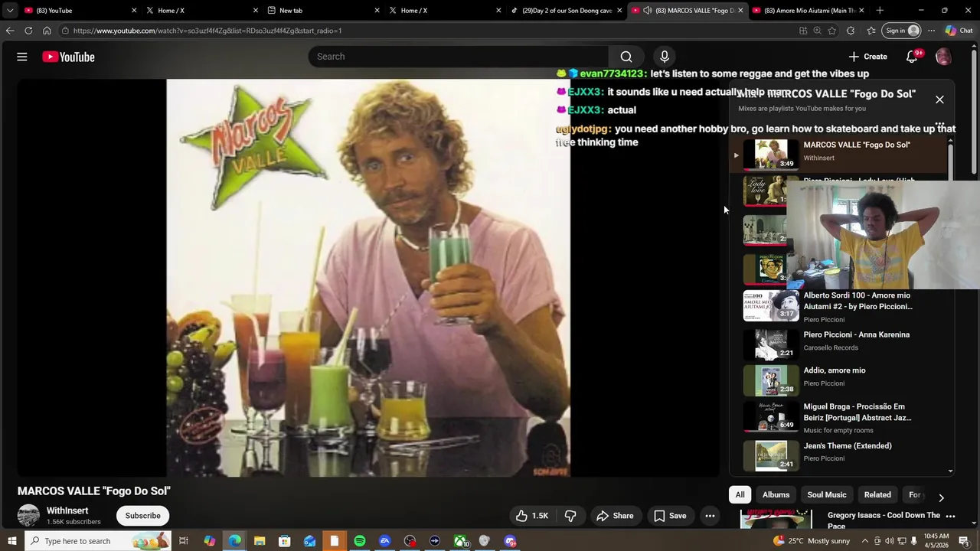The width and height of the screenshot is (980, 551).
Task: Save the video to playlist
Action: [670, 516]
